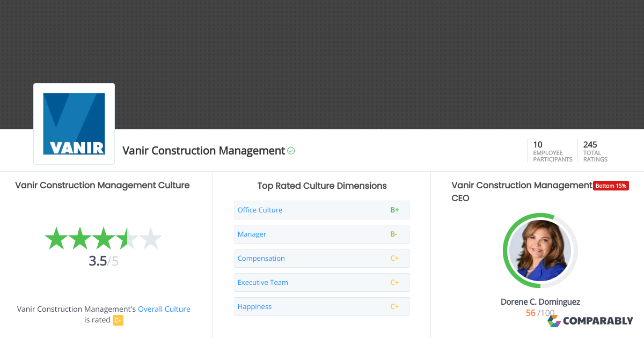Screen dimensions: 644x338
Task: Click the C+ grade icon next to Office Culture
Action: coord(395,210)
